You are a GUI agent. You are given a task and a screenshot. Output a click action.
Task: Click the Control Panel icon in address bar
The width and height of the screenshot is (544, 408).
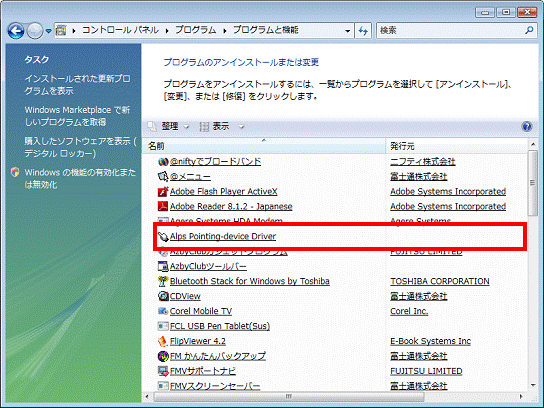pyautogui.click(x=61, y=31)
